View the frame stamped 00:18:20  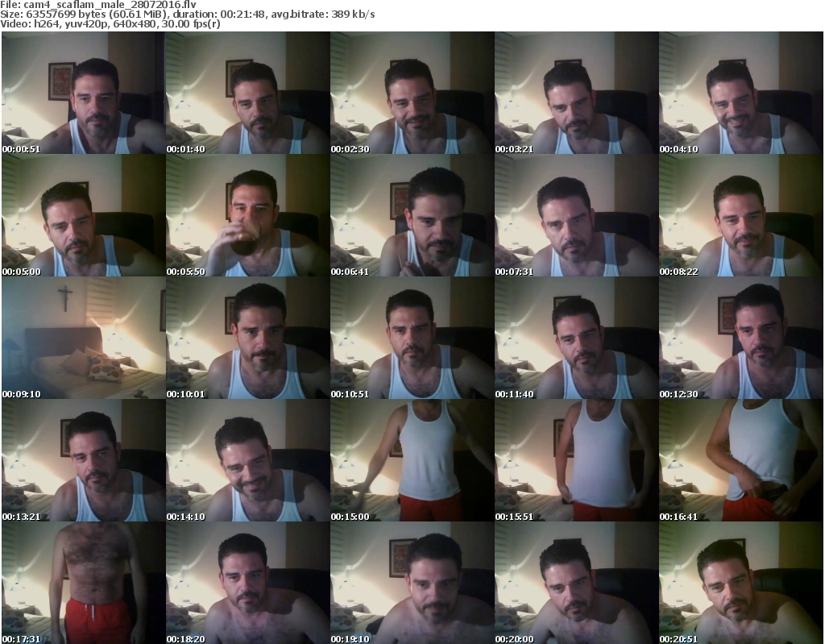(248, 583)
